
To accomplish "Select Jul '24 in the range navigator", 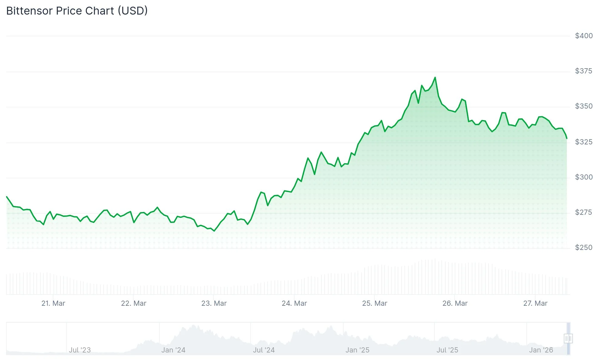I will (x=264, y=350).
